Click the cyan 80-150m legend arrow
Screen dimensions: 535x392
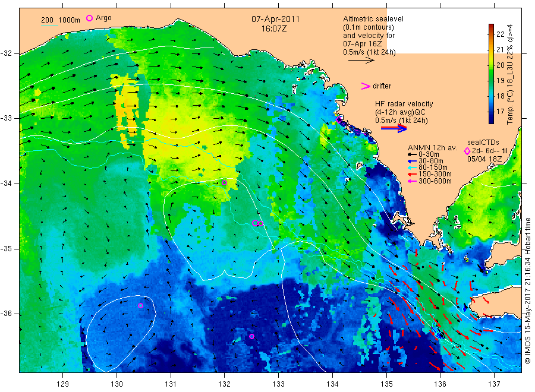click(x=412, y=167)
